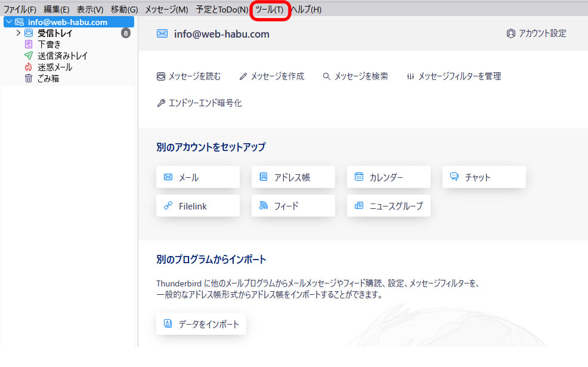Expand the Inbox (受信トレイ) folder arrow

tap(18, 33)
